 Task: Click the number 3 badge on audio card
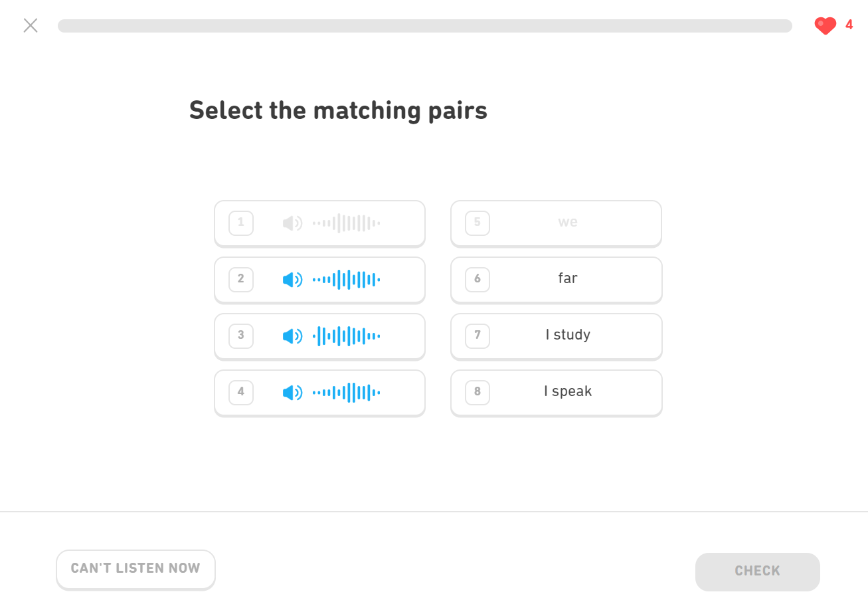pyautogui.click(x=241, y=336)
